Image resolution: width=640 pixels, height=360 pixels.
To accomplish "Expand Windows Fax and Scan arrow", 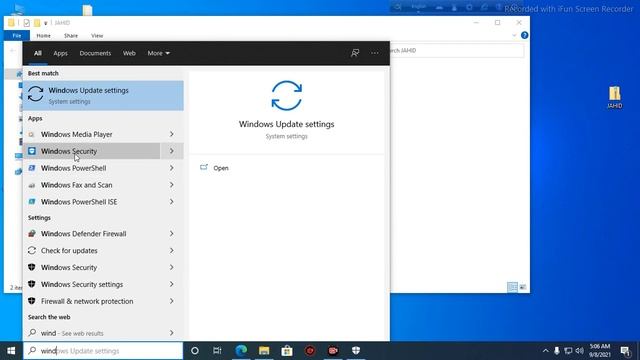I will (x=172, y=185).
